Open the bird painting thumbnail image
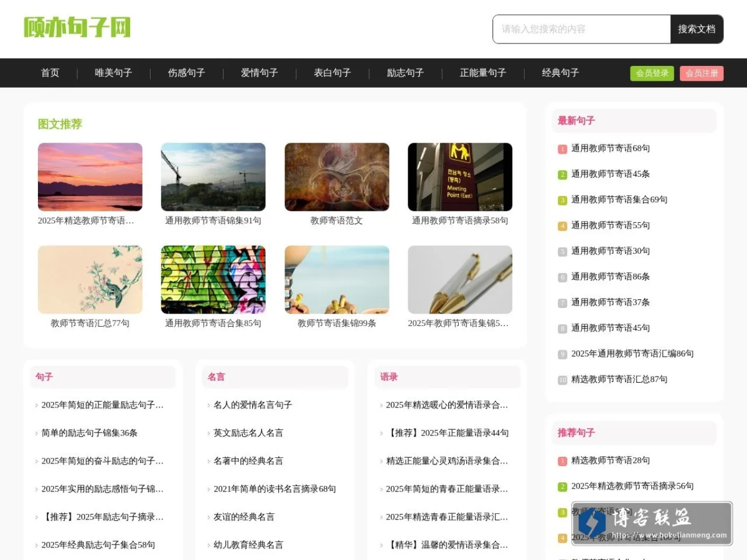Image resolution: width=747 pixels, height=560 pixels. coord(90,280)
